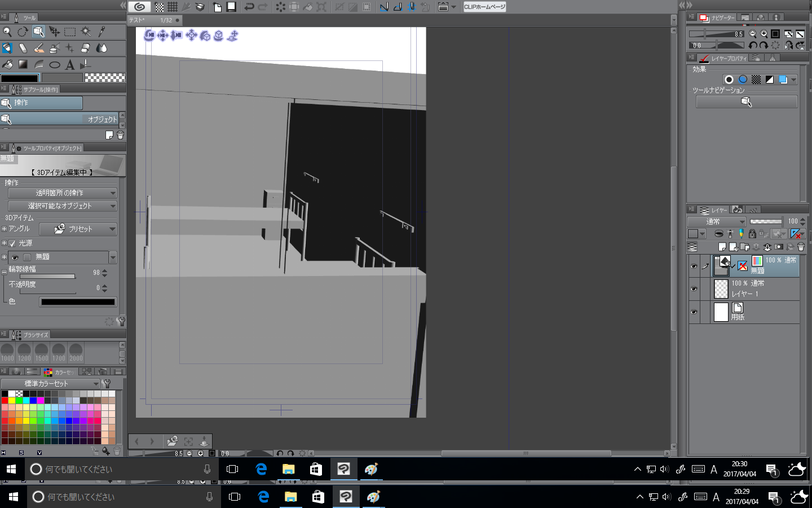
Task: Click the Undo arrow in the command bar
Action: point(249,7)
